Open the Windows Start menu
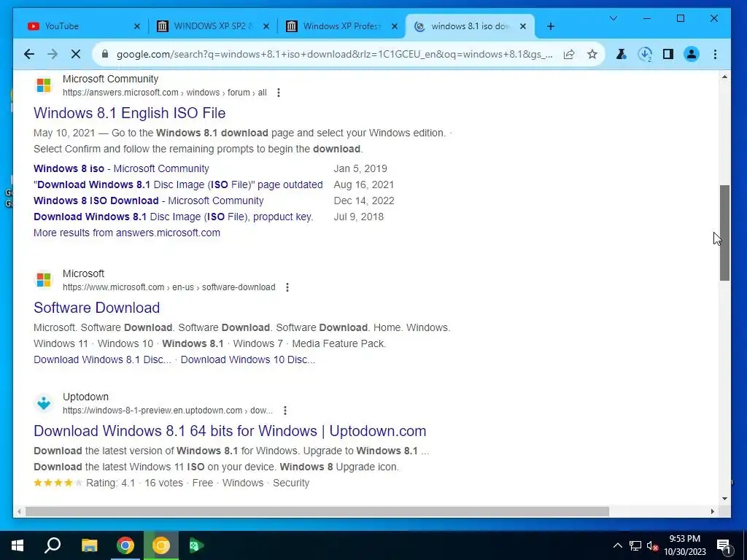The image size is (747, 560). [18, 545]
